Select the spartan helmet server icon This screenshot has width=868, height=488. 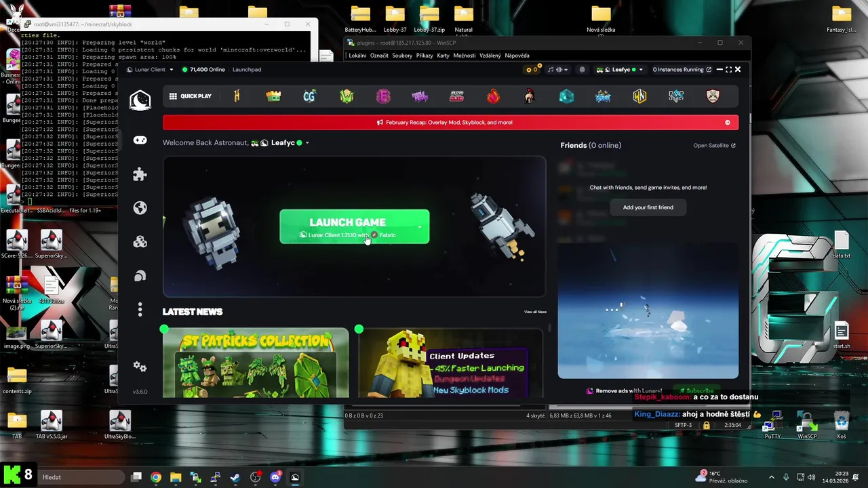(530, 96)
